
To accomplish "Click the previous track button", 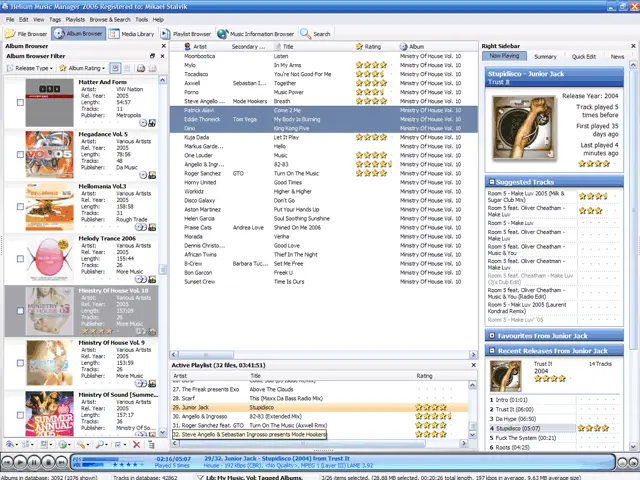I will (x=7, y=462).
